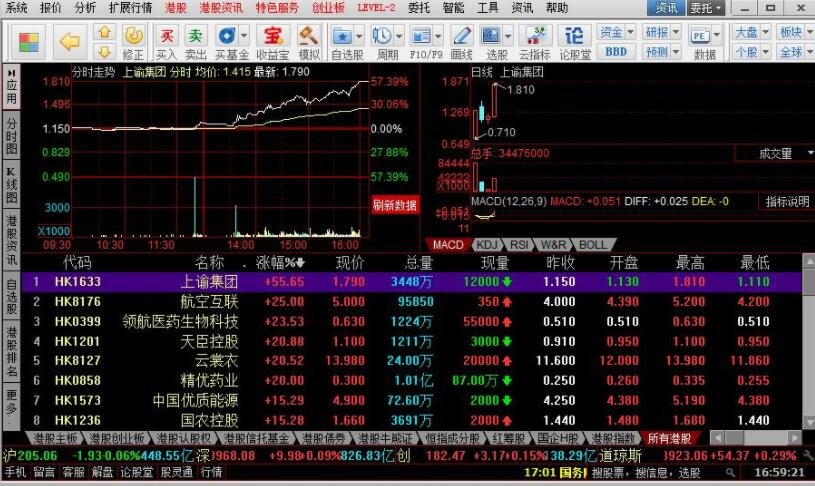
Task: Expand the 自选股 dropdown arrow
Action: click(359, 36)
